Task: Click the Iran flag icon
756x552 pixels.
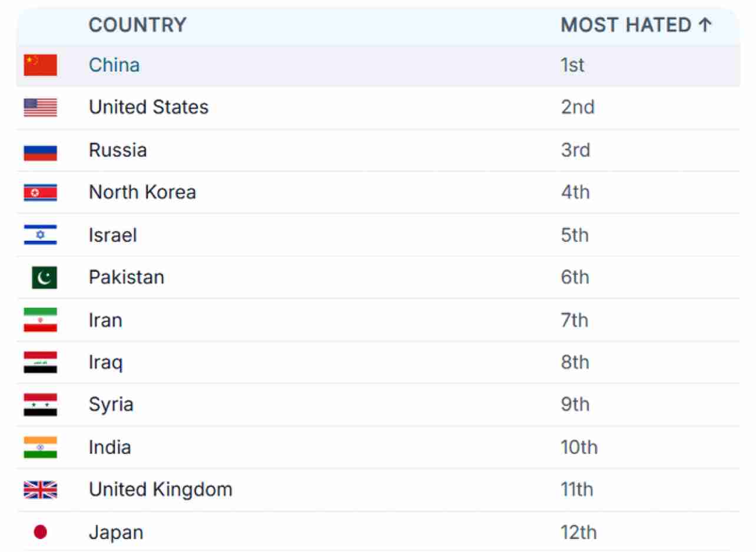Action: click(40, 320)
